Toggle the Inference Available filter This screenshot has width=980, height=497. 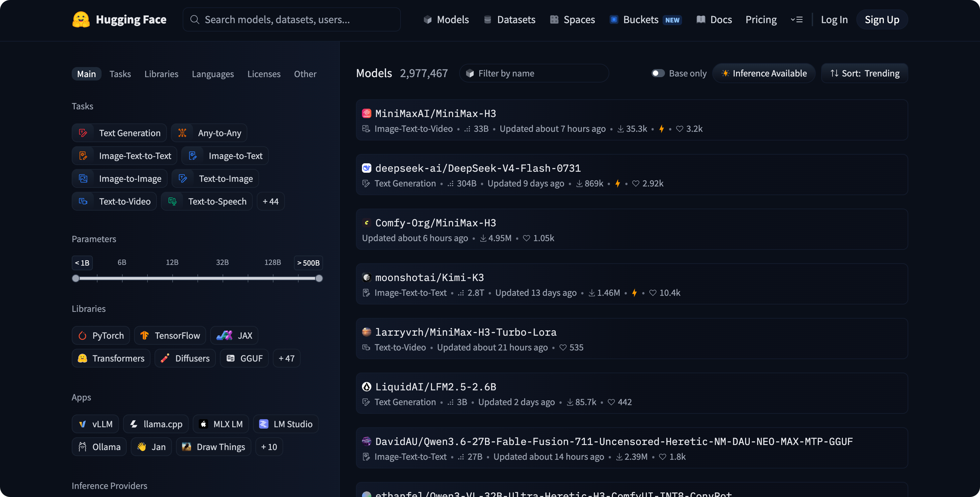click(764, 73)
